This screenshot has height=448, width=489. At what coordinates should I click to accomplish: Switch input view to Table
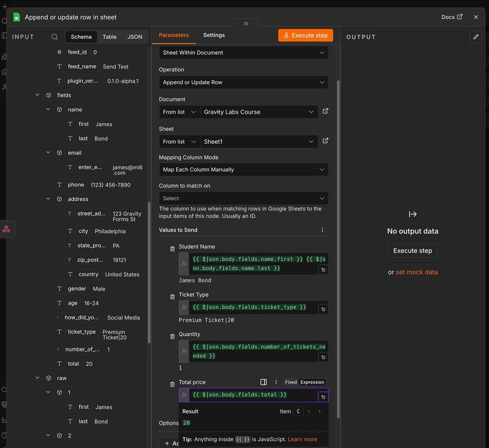pyautogui.click(x=109, y=37)
